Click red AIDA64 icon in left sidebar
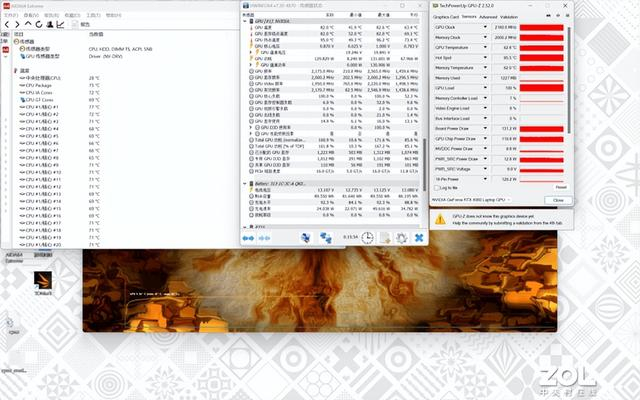Image resolution: width=640 pixels, height=400 pixels. pyautogui.click(x=6, y=50)
